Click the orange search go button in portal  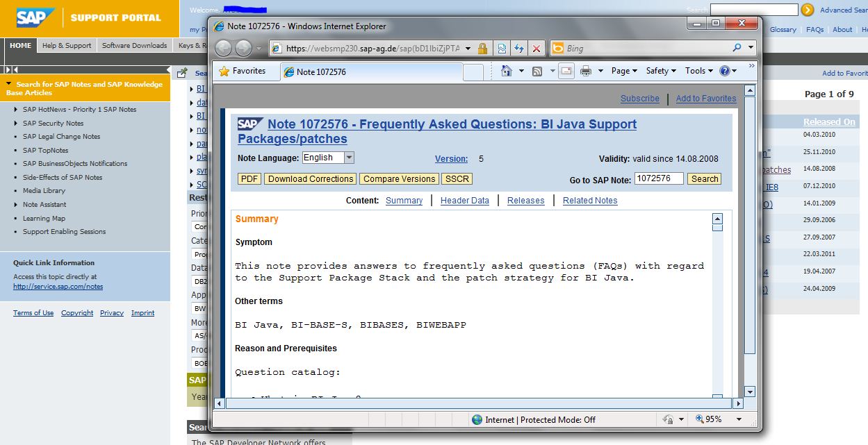point(807,10)
